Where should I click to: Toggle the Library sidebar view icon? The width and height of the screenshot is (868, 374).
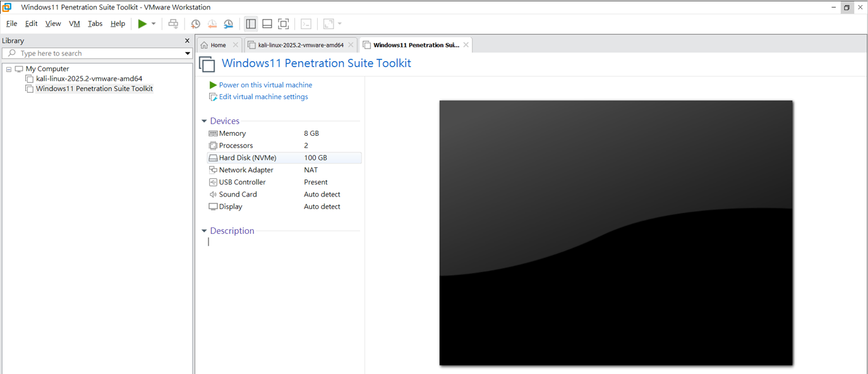(x=251, y=24)
